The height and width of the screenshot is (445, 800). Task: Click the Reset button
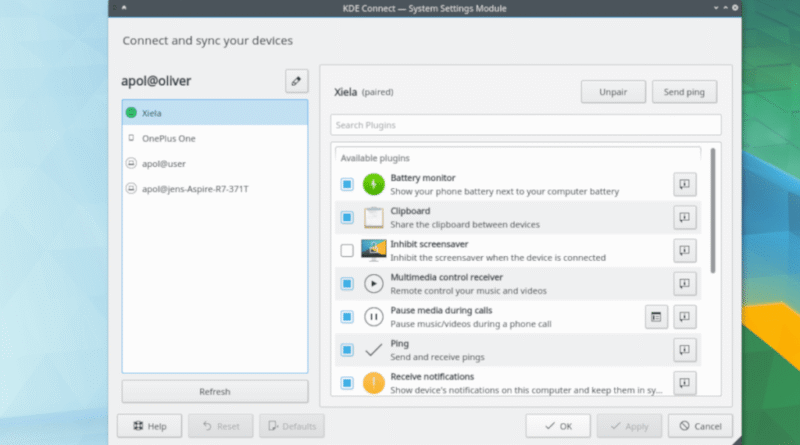220,426
